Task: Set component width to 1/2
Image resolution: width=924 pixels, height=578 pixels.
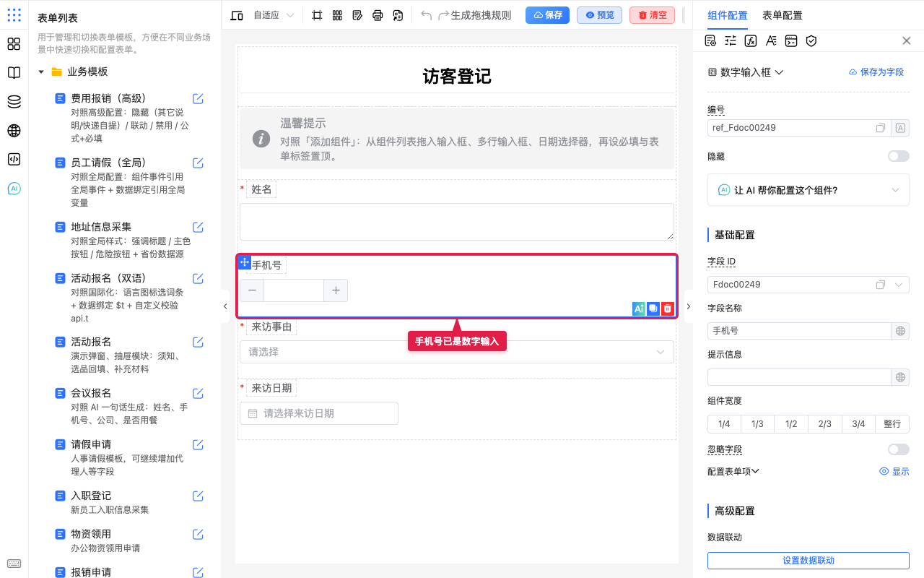Action: coord(791,424)
